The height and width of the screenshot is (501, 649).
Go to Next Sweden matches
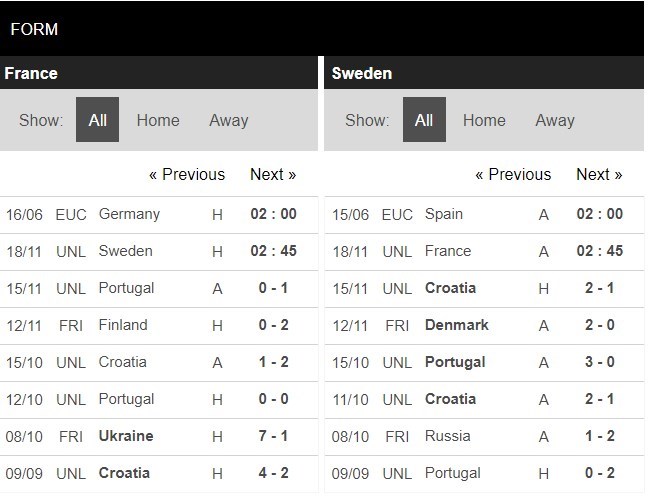(x=599, y=174)
